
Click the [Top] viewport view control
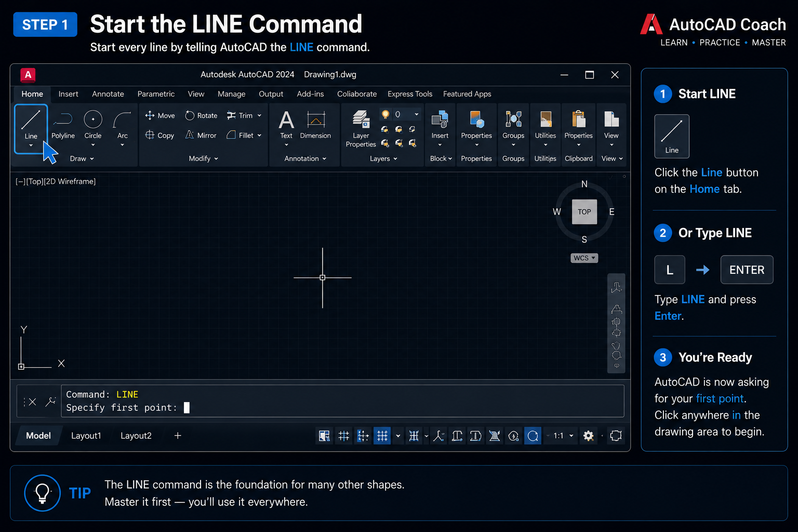coord(34,181)
